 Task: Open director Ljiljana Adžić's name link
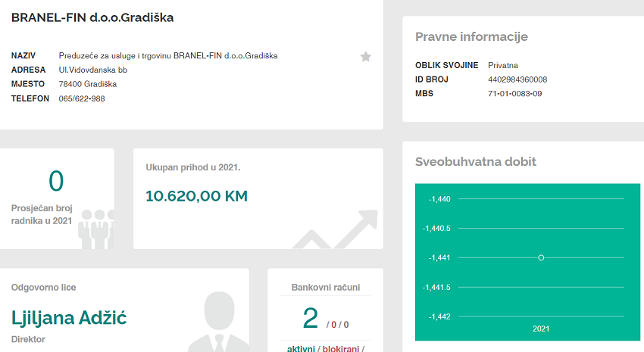[x=69, y=317]
